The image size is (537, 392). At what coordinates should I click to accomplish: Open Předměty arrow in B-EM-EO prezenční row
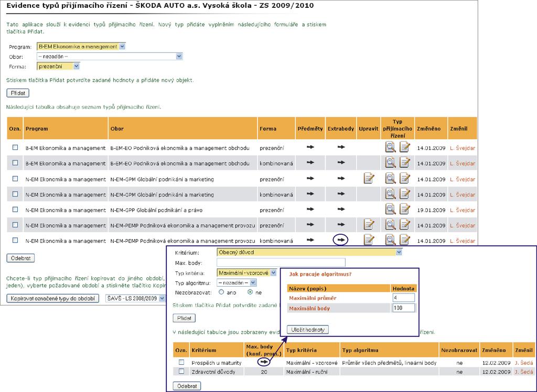pyautogui.click(x=310, y=147)
